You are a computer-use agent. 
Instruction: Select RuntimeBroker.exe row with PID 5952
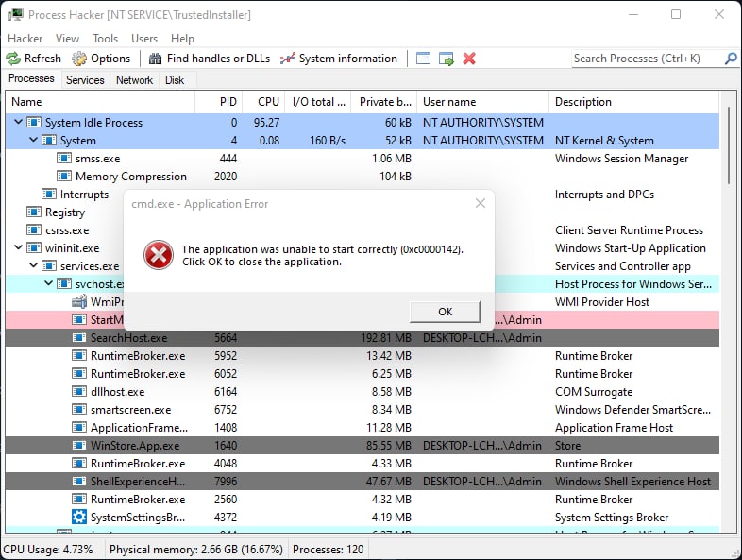363,355
